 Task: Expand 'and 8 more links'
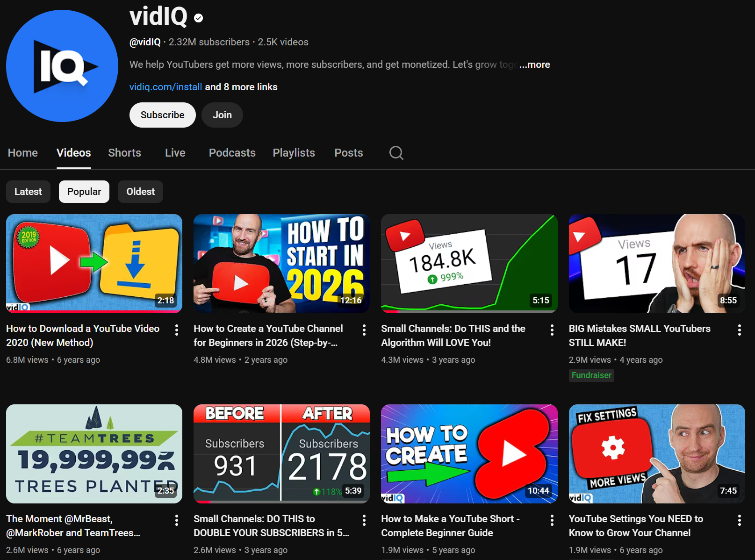tap(241, 86)
